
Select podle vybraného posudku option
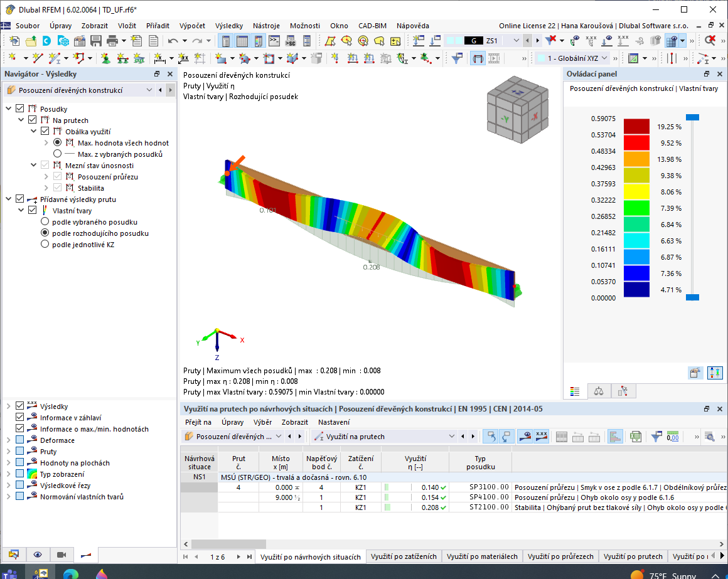(x=45, y=222)
